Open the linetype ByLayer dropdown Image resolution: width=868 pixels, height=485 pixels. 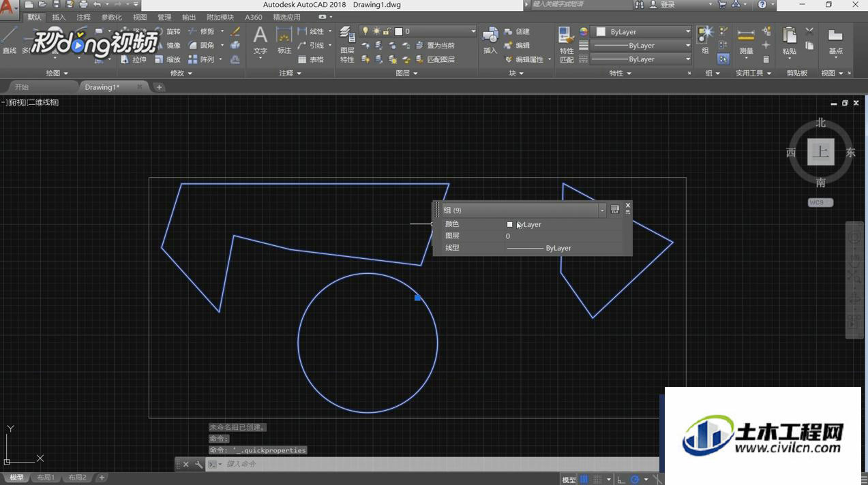(687, 59)
